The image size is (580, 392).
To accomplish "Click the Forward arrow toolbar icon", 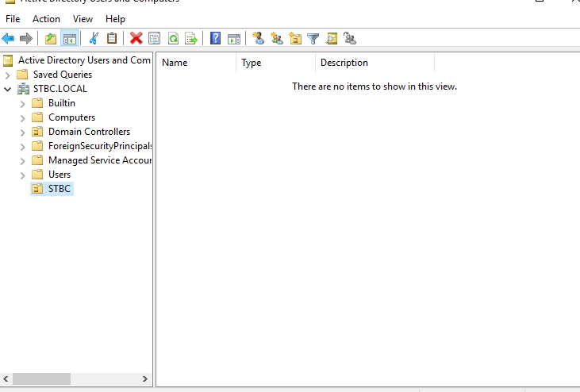I will pos(26,38).
